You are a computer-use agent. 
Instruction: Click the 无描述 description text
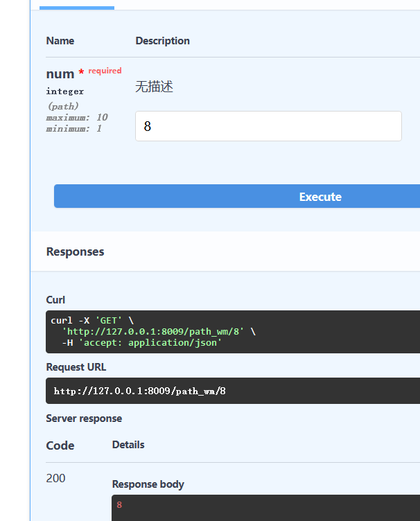click(x=154, y=87)
